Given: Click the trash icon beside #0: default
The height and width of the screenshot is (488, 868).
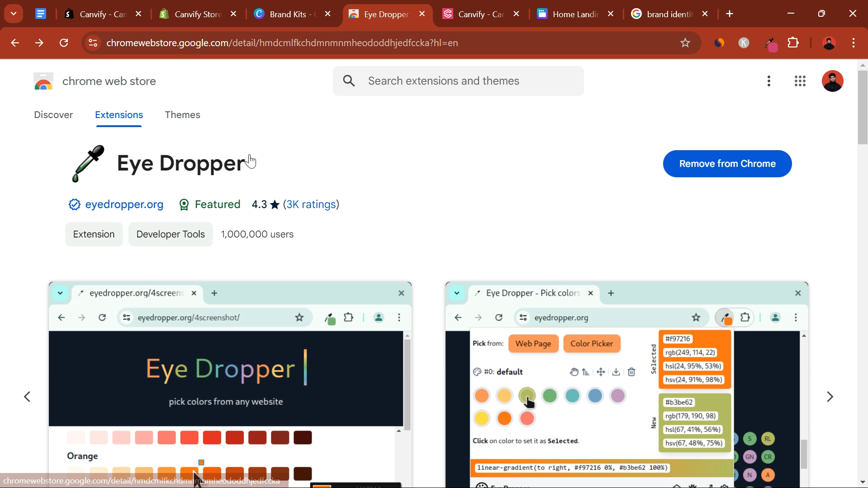Looking at the screenshot, I should pos(631,372).
